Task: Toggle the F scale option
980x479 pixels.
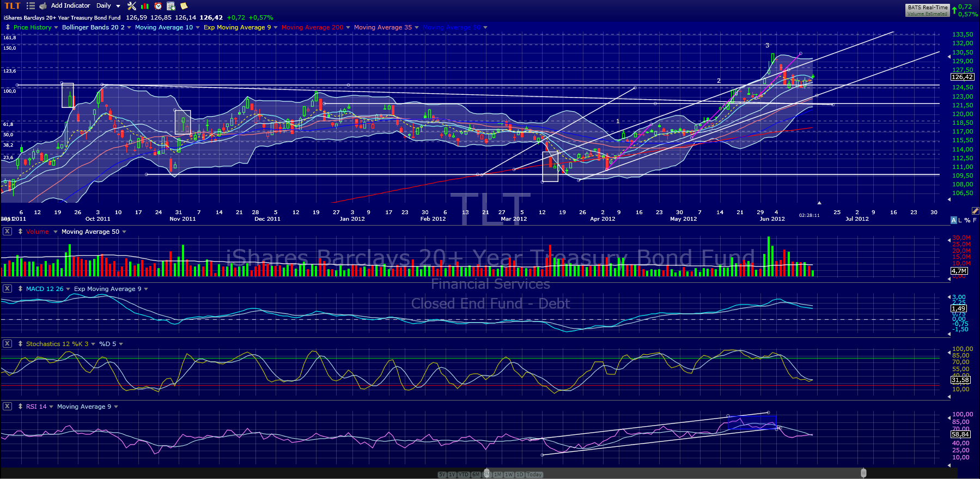Action: point(975,220)
